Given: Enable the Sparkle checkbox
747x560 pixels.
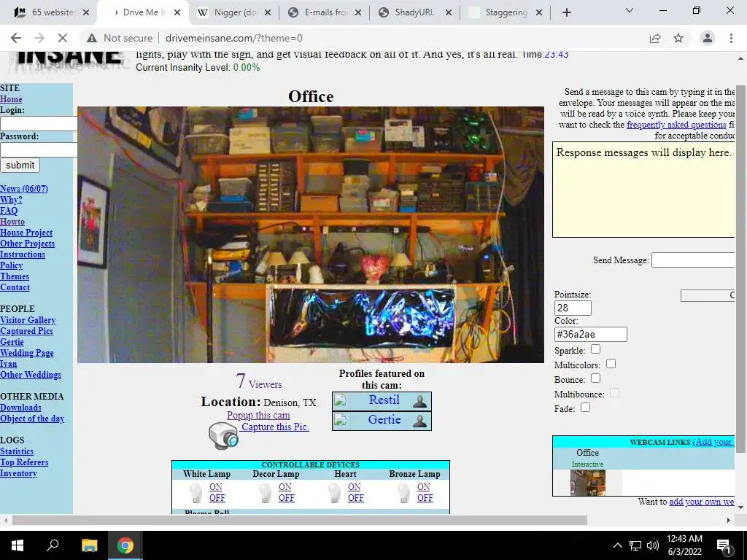Looking at the screenshot, I should (595, 349).
